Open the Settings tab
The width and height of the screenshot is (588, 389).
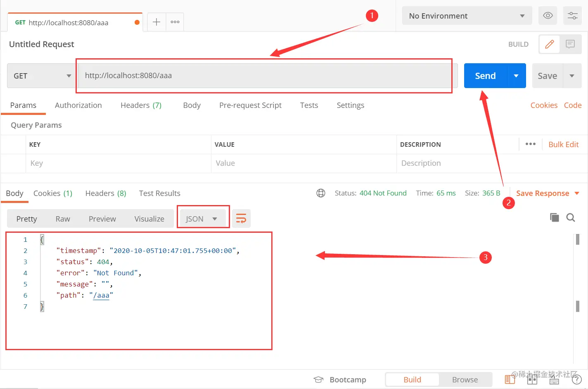(351, 105)
